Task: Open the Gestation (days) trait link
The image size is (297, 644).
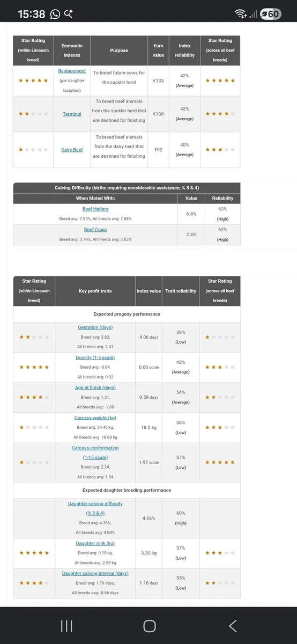Action: coord(95,327)
